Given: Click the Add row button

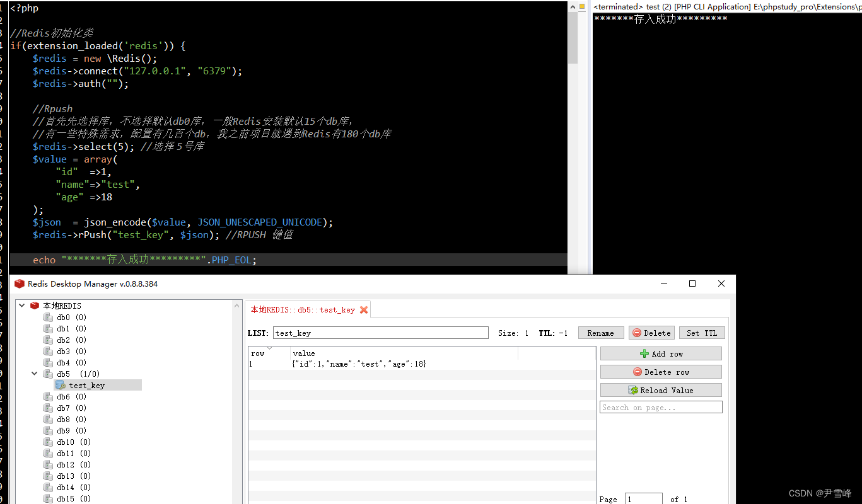Looking at the screenshot, I should (661, 353).
